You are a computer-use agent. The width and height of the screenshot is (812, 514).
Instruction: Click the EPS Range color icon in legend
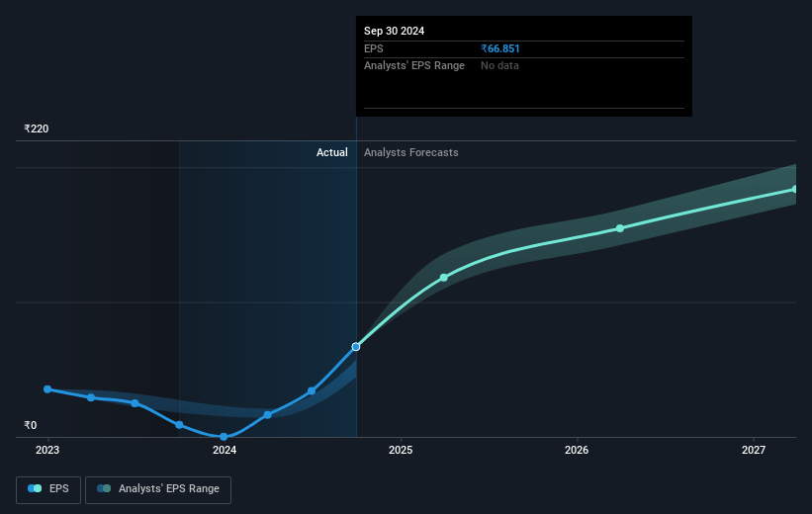[x=104, y=488]
